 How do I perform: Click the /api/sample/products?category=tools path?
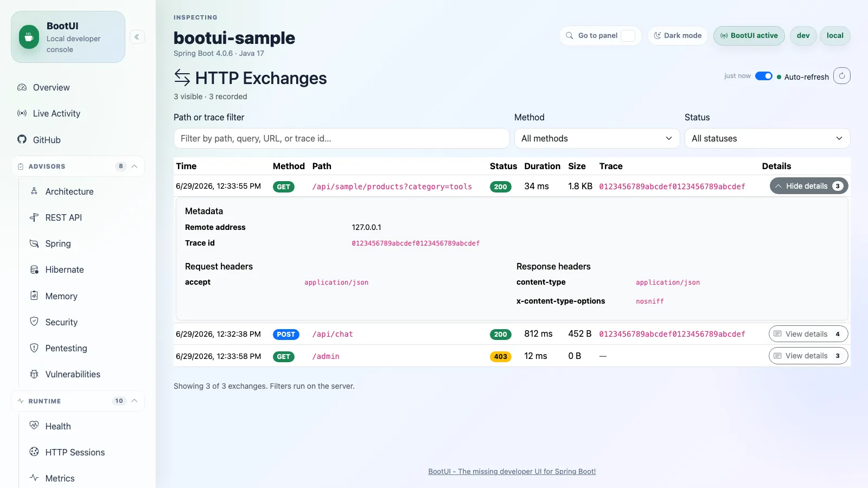pyautogui.click(x=392, y=187)
